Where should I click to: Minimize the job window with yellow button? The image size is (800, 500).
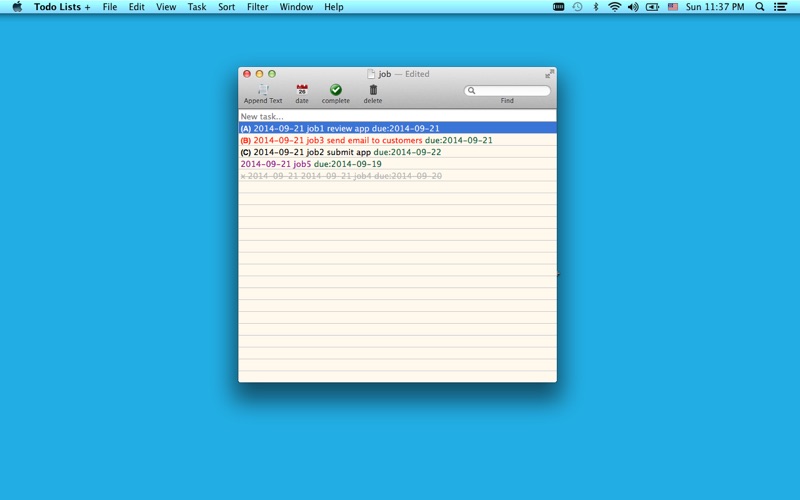[259, 74]
